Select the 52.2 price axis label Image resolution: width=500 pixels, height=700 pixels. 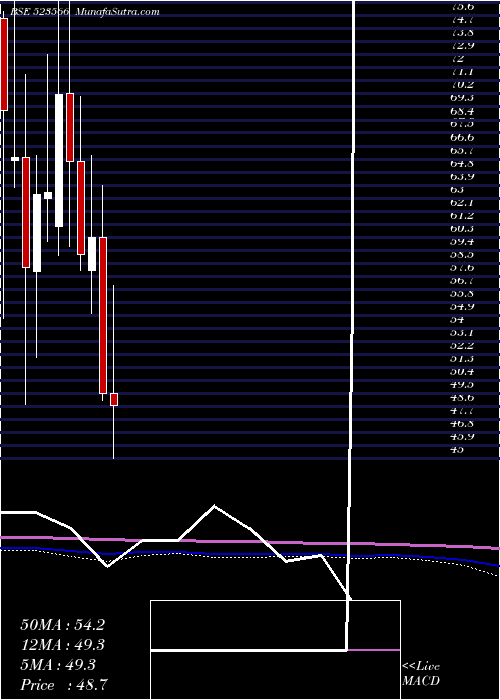tap(462, 346)
